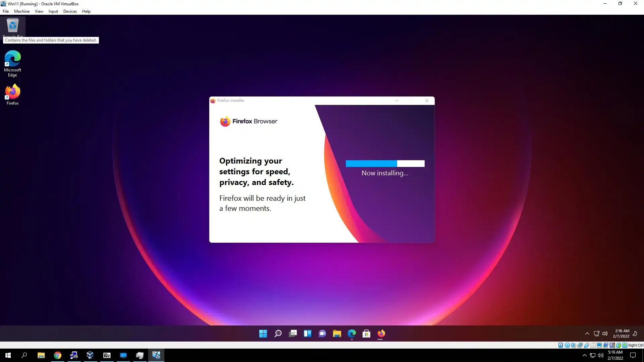
Task: Open Chrome from the host taskbar
Action: coord(57,355)
